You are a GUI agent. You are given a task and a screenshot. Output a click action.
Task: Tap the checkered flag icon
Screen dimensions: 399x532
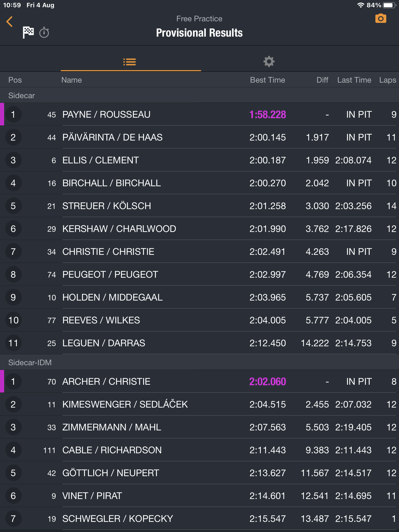point(28,32)
